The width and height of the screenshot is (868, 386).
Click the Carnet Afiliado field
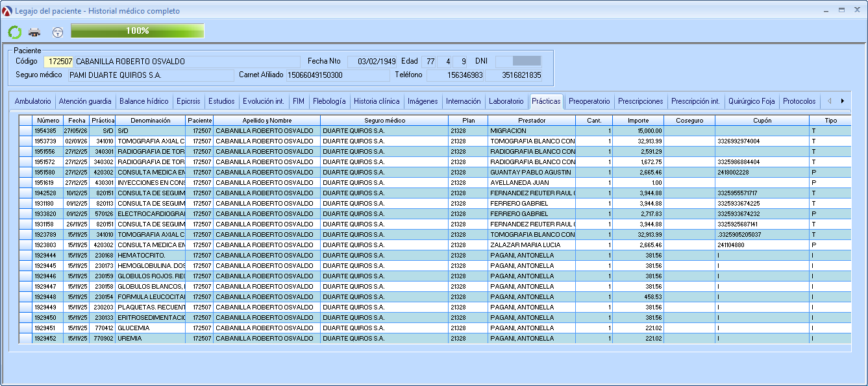click(338, 75)
